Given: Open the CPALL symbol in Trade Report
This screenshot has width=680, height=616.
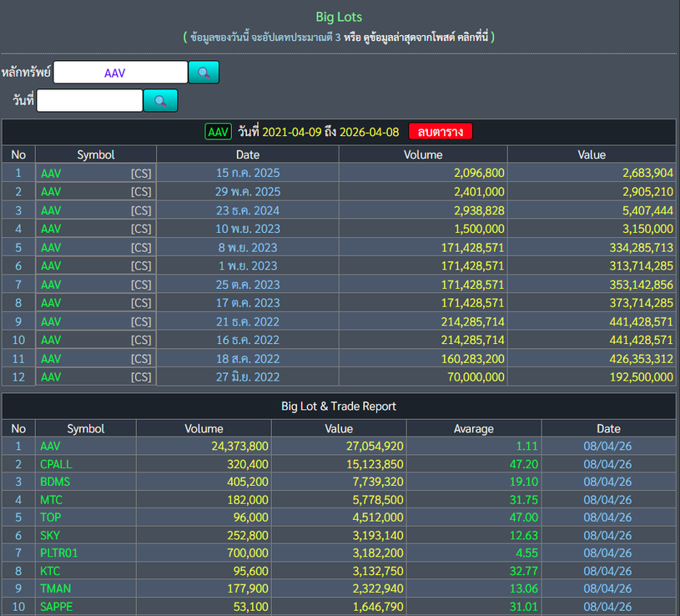Looking at the screenshot, I should (55, 464).
